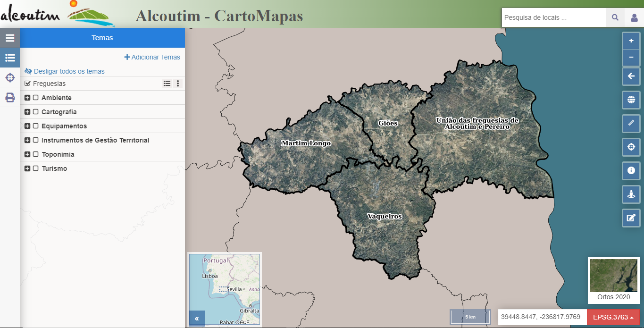The height and width of the screenshot is (328, 644).
Task: Click the Adicionar Temas link
Action: pos(152,57)
